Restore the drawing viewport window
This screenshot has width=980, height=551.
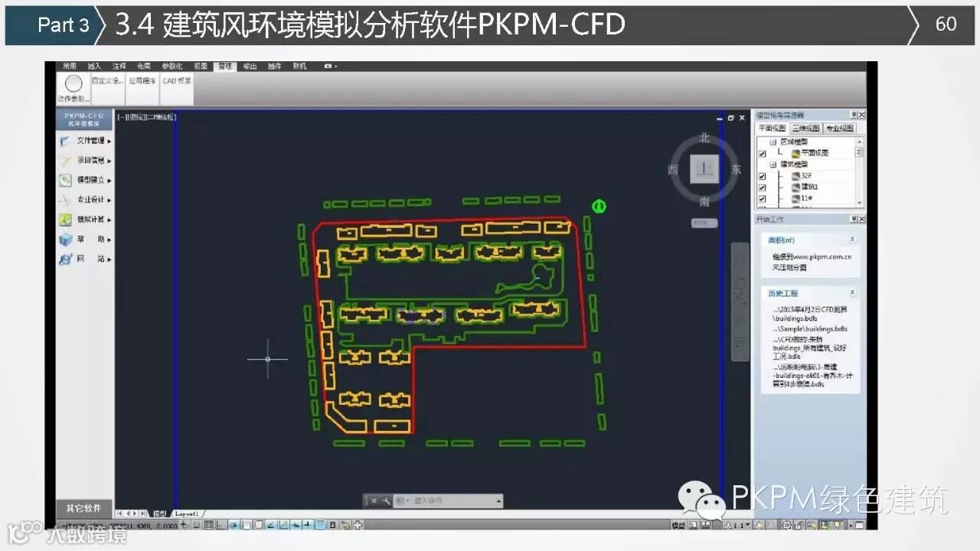pos(731,118)
